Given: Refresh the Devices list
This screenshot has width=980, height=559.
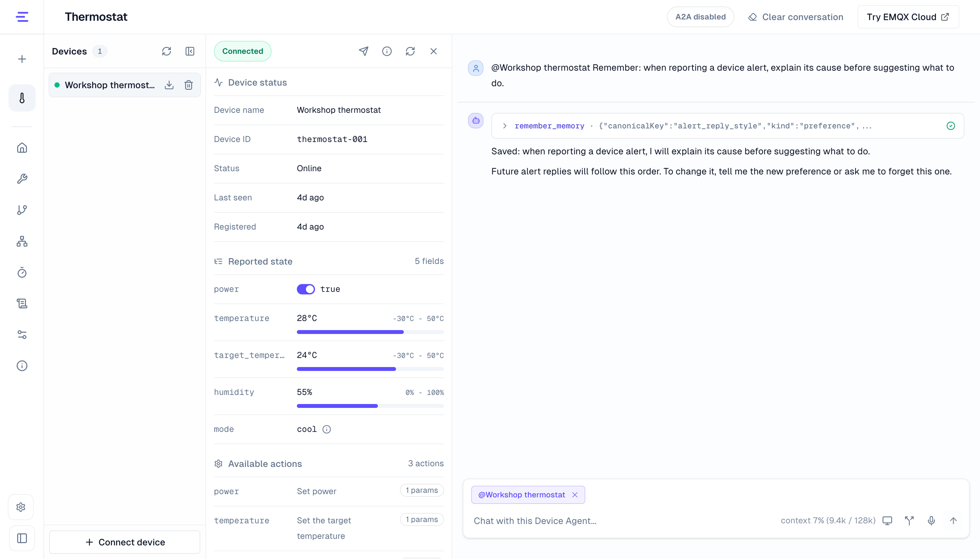Looking at the screenshot, I should (167, 51).
